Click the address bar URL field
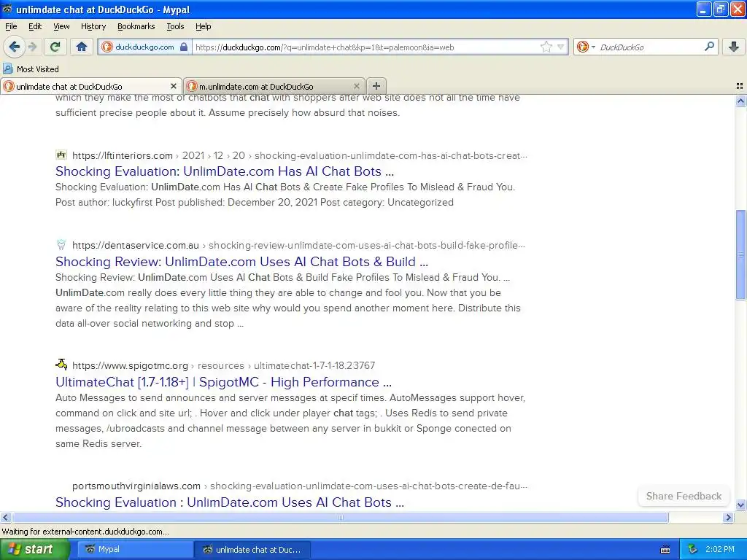Viewport: 747px width, 560px height. coord(365,47)
